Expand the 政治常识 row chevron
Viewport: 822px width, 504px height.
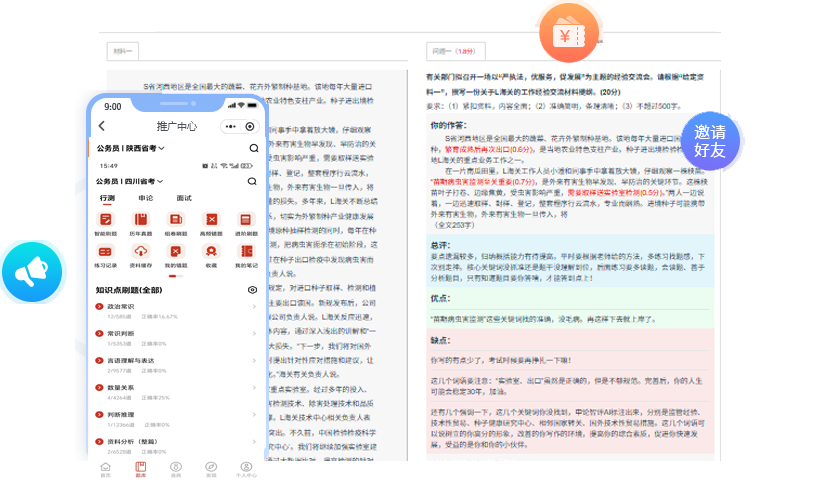(x=254, y=306)
